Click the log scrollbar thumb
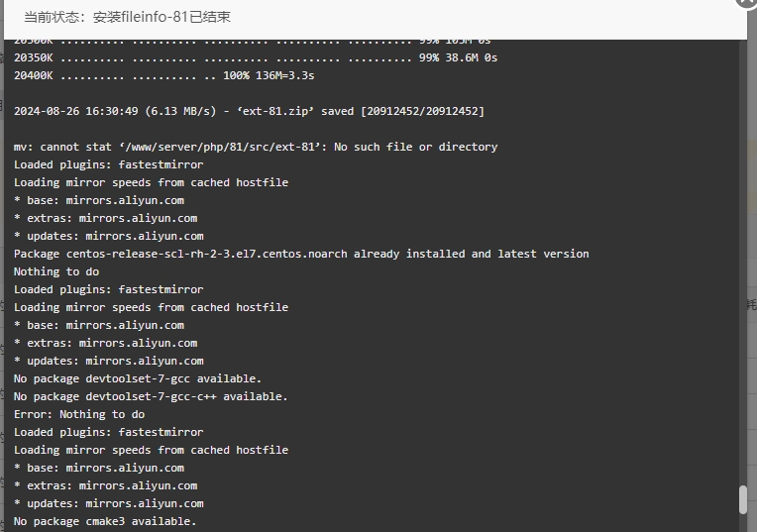The width and height of the screenshot is (757, 532). 743,499
